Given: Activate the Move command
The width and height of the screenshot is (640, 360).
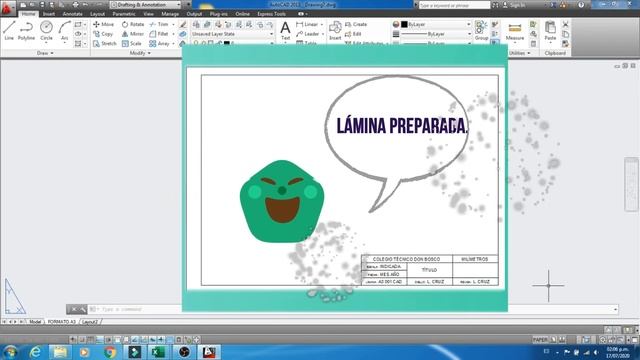Looking at the screenshot, I should coord(104,24).
